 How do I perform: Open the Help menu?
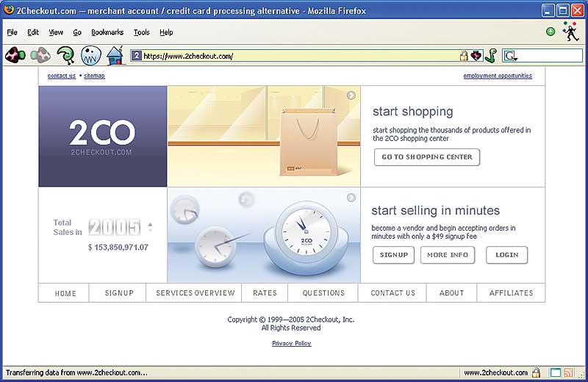pos(166,32)
